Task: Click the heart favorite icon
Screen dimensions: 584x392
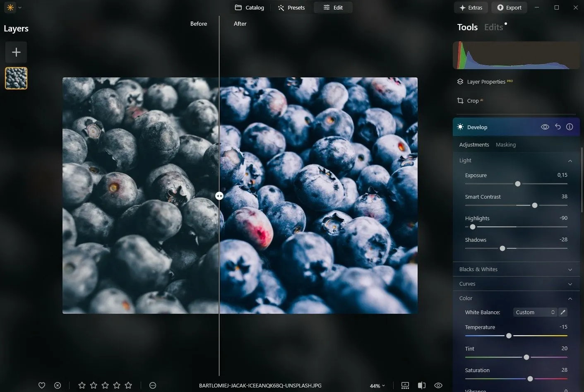Action: (42, 385)
